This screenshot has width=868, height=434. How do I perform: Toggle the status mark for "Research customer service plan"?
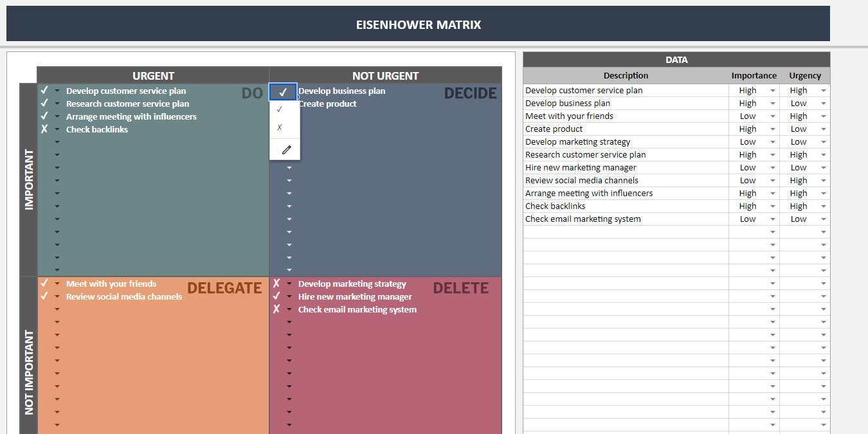[44, 104]
